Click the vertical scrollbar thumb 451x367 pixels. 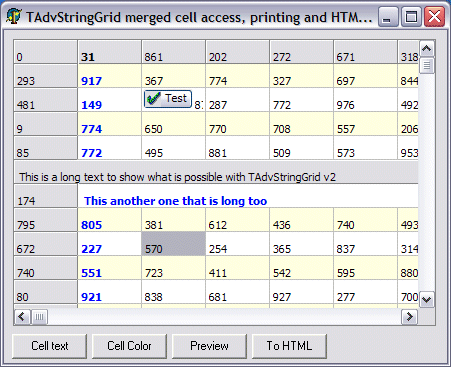(427, 65)
